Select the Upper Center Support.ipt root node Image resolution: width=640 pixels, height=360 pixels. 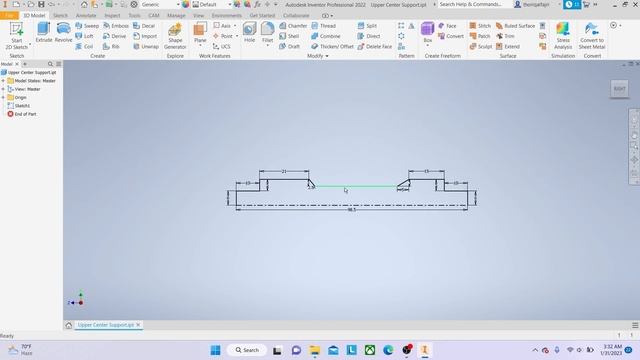29,72
